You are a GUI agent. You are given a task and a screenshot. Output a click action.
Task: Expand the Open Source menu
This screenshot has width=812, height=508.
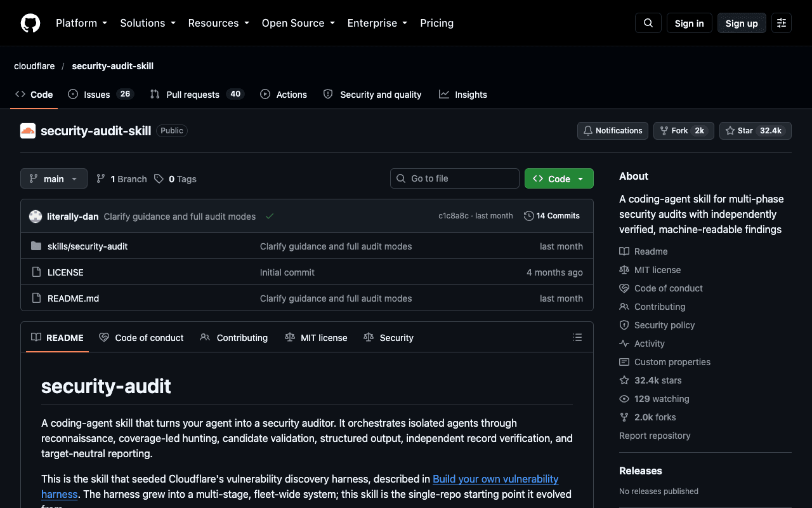(x=298, y=23)
